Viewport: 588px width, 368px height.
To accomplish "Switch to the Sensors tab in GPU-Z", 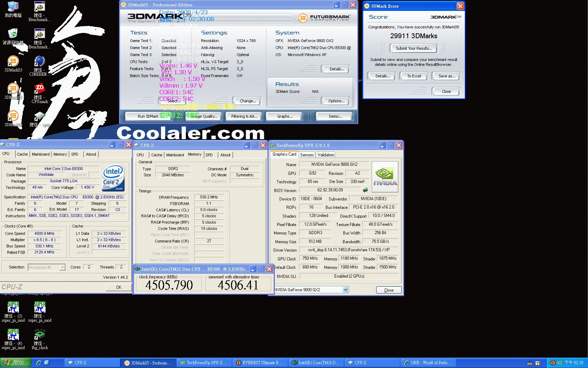I will tap(307, 155).
